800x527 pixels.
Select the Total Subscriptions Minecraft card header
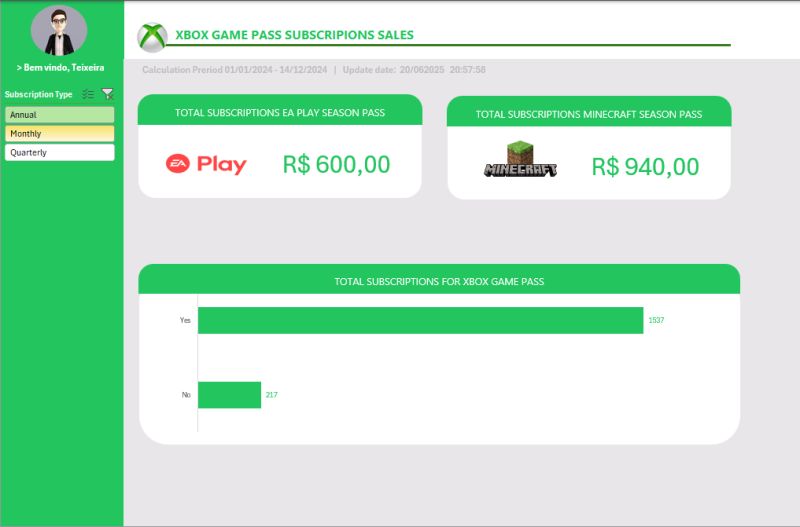(589, 114)
